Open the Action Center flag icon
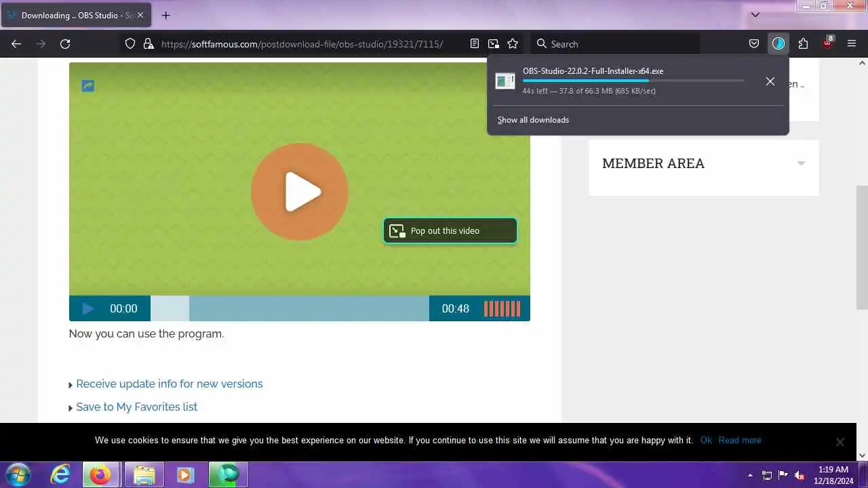 pos(783,475)
